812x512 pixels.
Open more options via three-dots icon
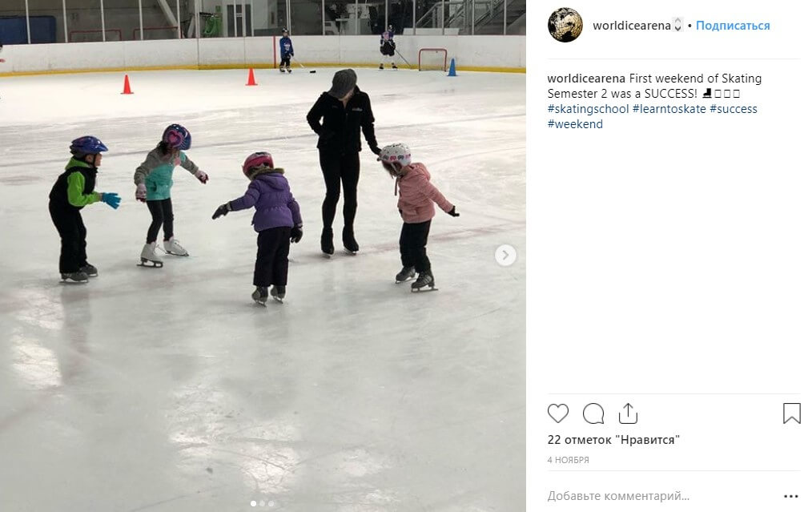tap(790, 496)
